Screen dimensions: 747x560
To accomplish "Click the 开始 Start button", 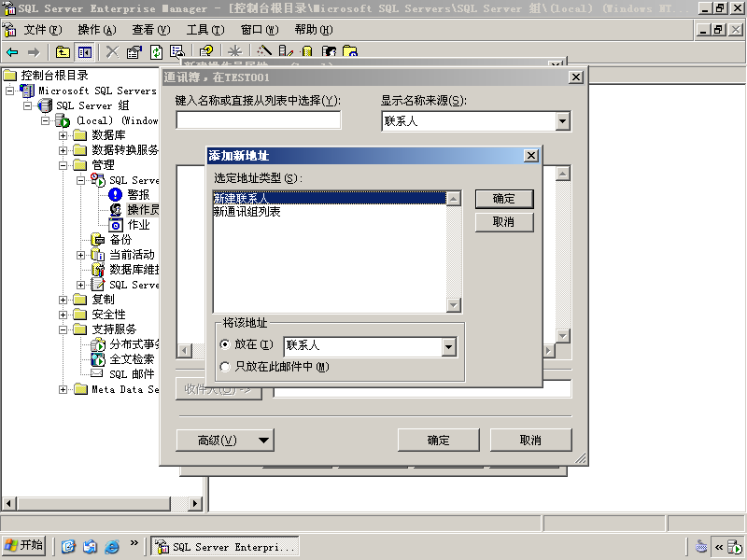I will (23, 546).
